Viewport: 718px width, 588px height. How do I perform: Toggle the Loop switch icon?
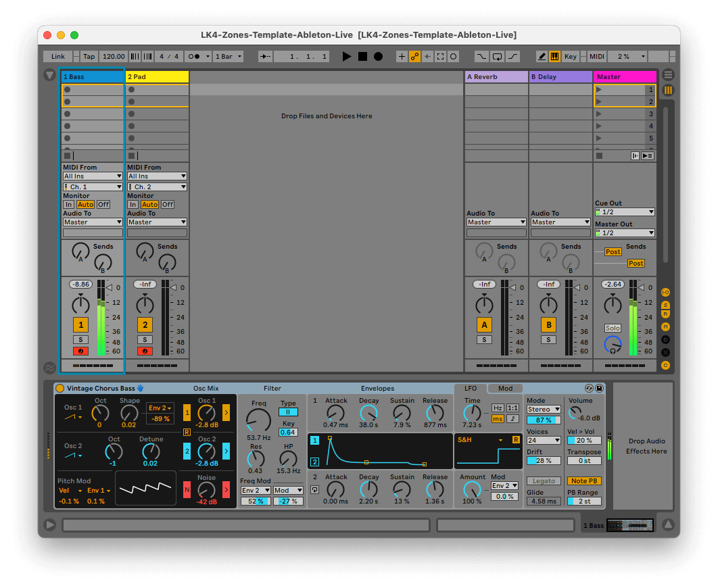(497, 56)
